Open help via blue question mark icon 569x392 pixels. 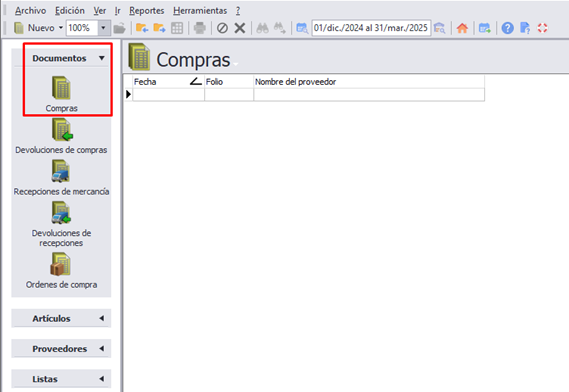(507, 28)
